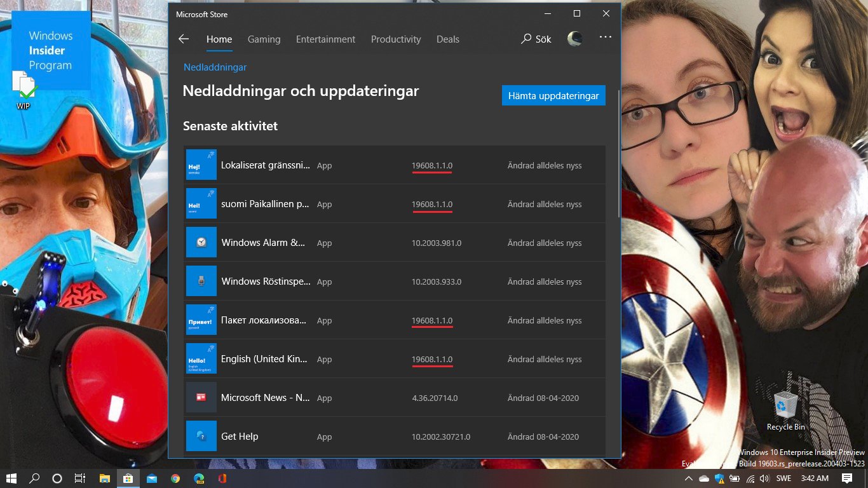Open volume speaker tray icon

[764, 478]
